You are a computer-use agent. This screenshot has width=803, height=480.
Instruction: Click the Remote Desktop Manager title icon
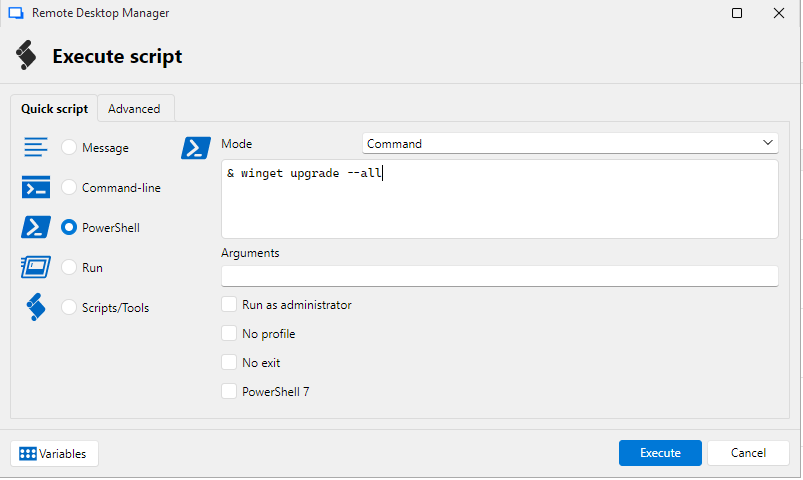click(16, 13)
